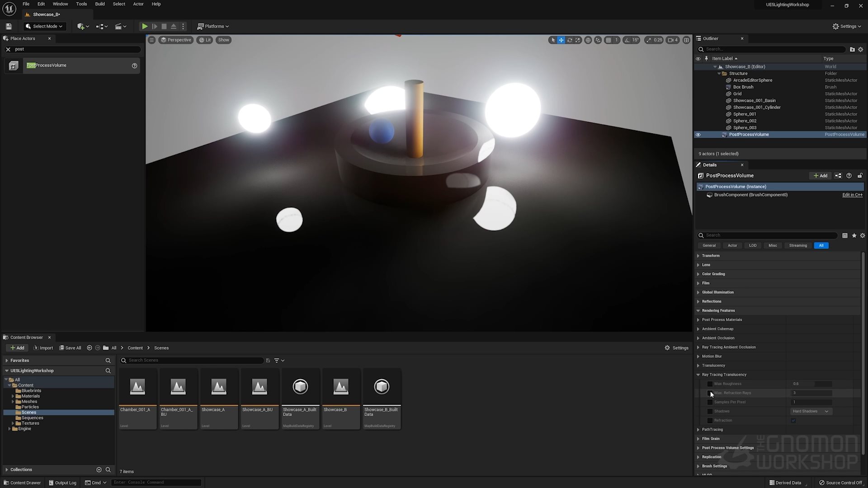Collapse the Ray Tracing Translucency section
Image resolution: width=868 pixels, height=488 pixels.
click(x=698, y=374)
